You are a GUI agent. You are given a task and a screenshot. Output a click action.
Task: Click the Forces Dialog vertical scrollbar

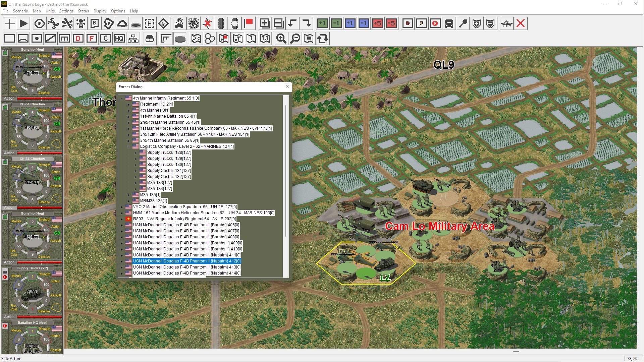pos(286,171)
